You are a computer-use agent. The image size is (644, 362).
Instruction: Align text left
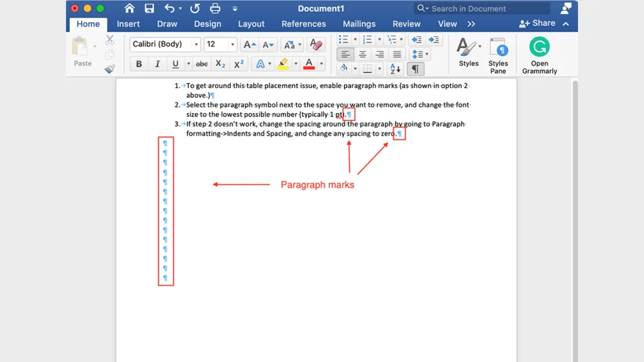[x=345, y=54]
